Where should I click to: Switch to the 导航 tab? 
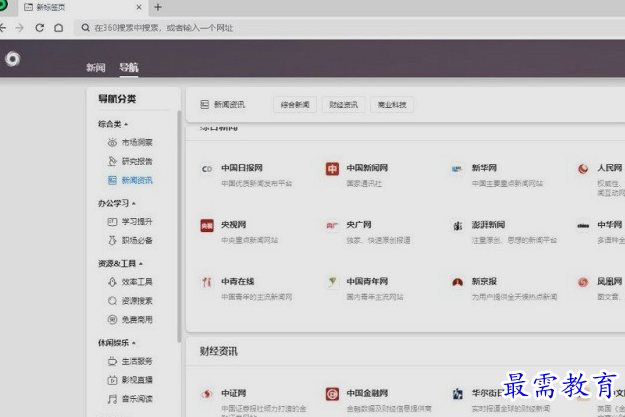(129, 67)
